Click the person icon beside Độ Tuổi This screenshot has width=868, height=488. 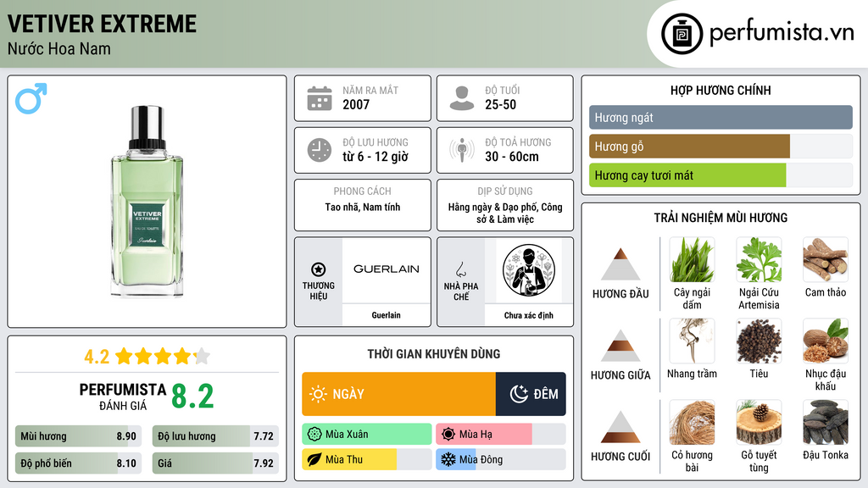click(x=462, y=98)
